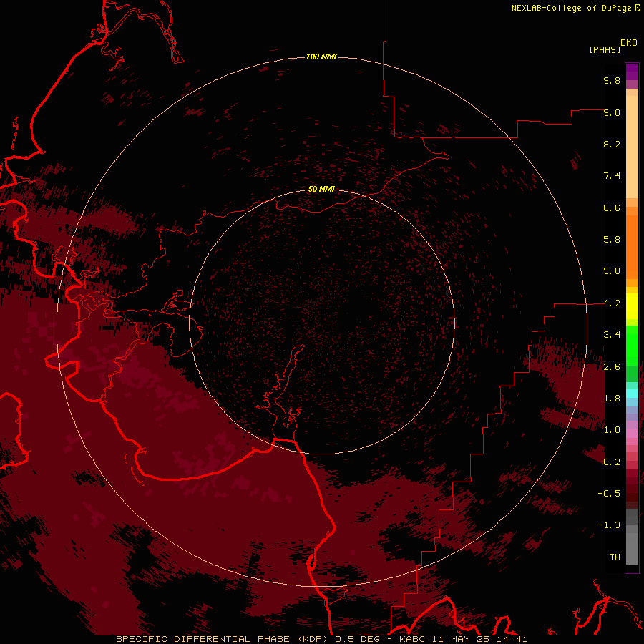This screenshot has width=644, height=644.
Task: Click the KABC radar site identifier
Action: (413, 639)
